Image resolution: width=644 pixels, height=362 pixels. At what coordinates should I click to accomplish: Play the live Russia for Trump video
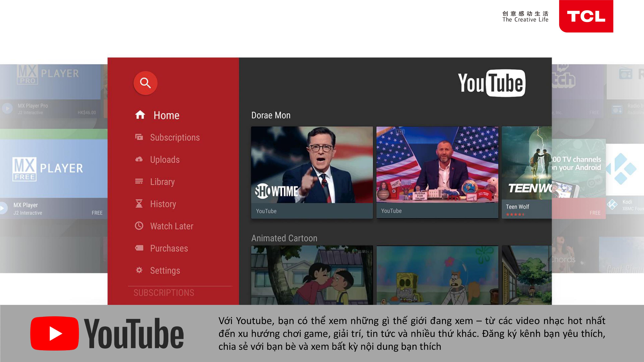tap(437, 165)
